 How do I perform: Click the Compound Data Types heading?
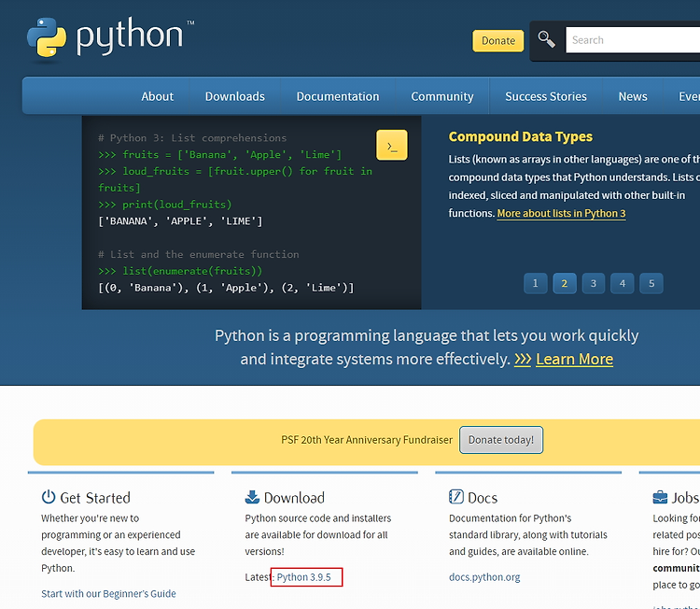tap(521, 136)
